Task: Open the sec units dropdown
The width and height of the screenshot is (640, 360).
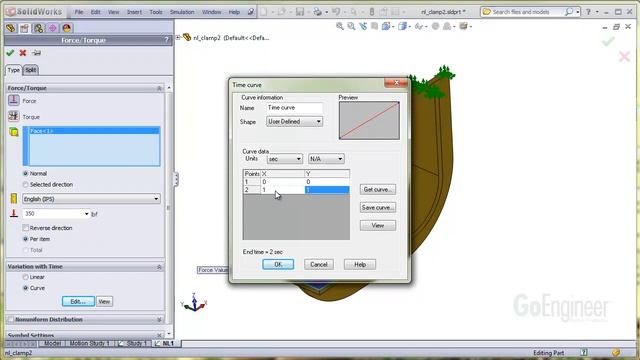Action: (x=284, y=159)
